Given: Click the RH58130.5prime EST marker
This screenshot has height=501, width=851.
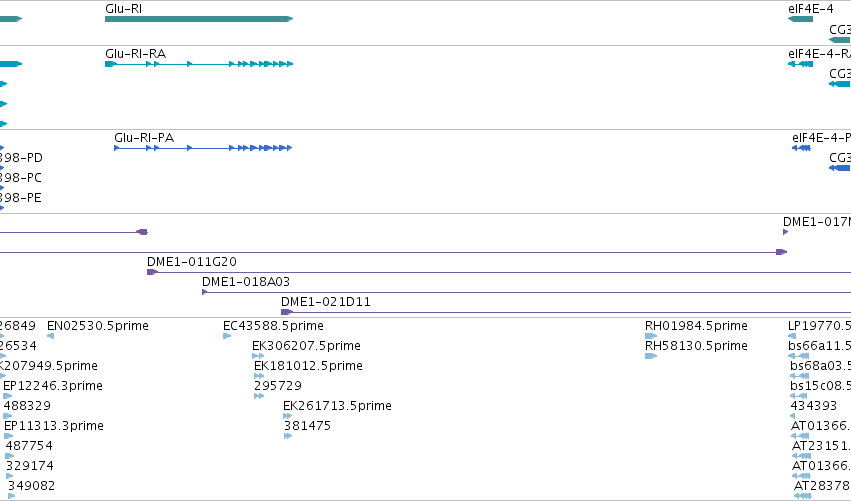Looking at the screenshot, I should (651, 356).
